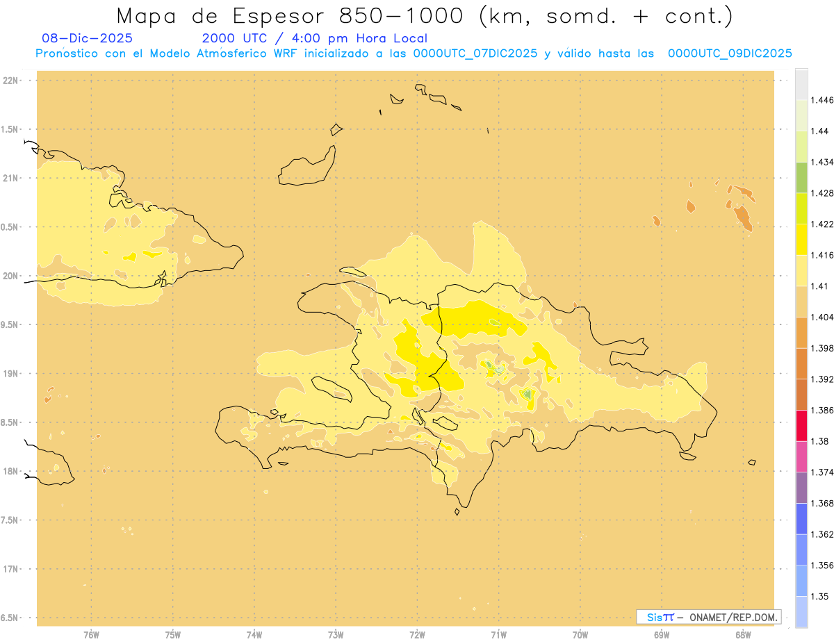834x644 pixels.
Task: Click the purple colorbar segment between 1.374 and 1.368
Action: pyautogui.click(x=801, y=488)
